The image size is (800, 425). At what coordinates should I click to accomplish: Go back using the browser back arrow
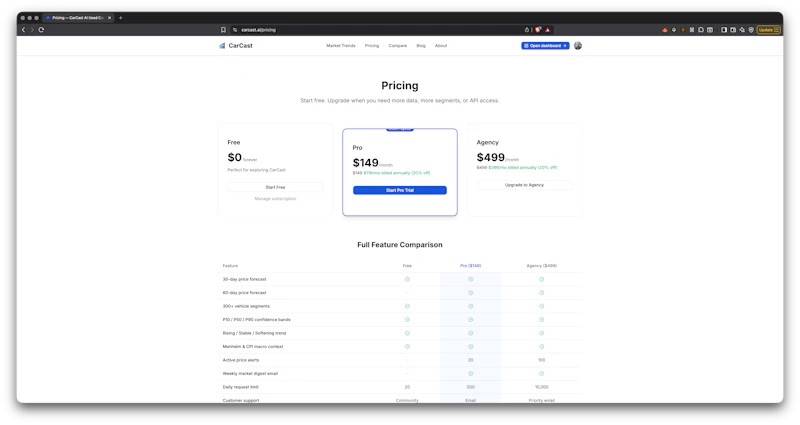click(x=23, y=30)
